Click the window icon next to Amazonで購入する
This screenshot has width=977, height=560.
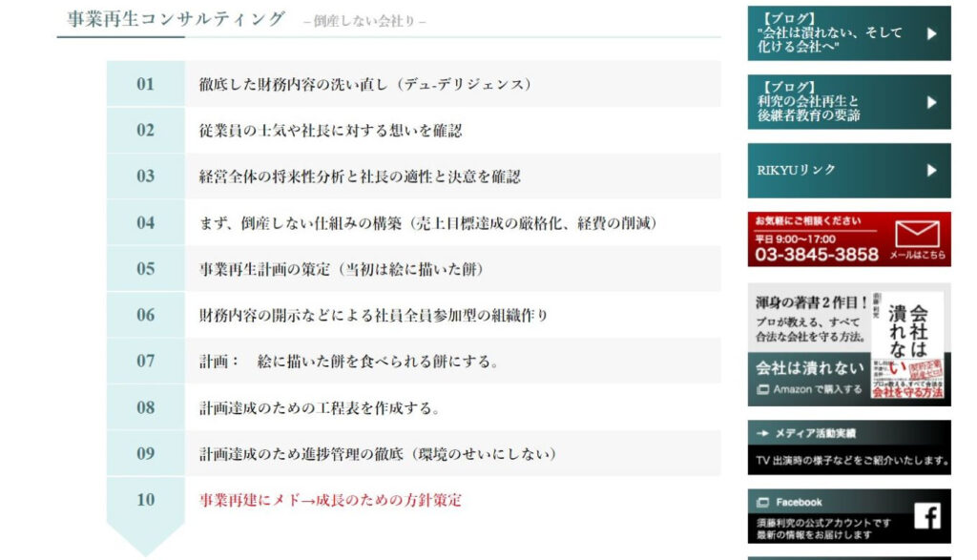[x=762, y=389]
